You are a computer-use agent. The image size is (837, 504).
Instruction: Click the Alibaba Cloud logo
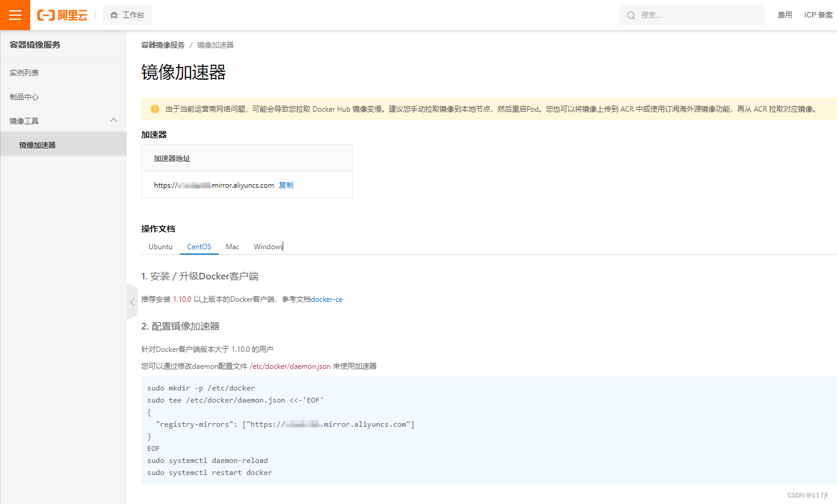click(x=62, y=15)
